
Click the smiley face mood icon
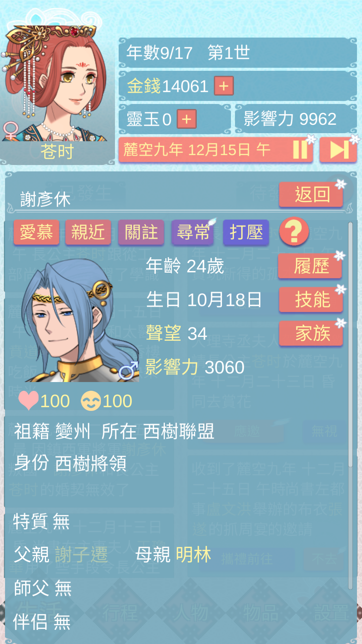[91, 401]
